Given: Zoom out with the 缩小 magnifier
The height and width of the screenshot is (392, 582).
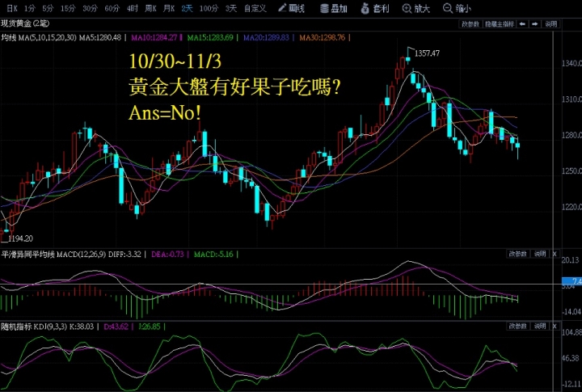Looking at the screenshot, I should tap(459, 8).
